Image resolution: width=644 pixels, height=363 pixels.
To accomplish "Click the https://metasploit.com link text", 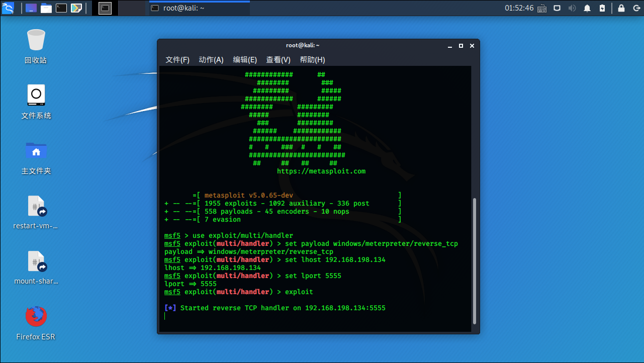I will click(x=321, y=171).
